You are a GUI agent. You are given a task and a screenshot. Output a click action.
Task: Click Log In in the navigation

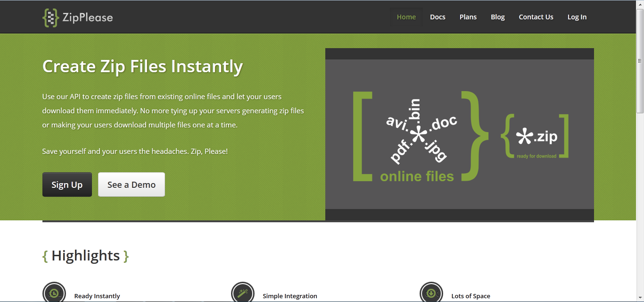click(577, 17)
